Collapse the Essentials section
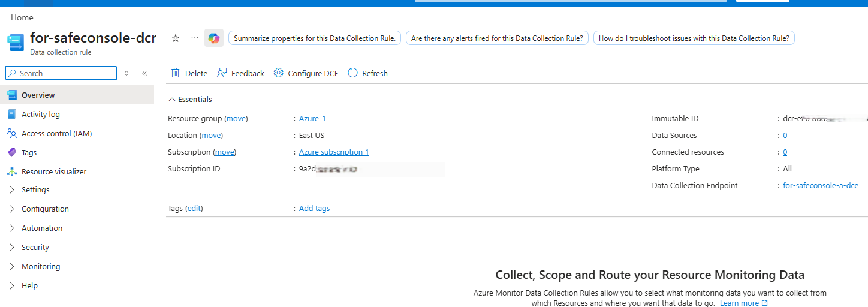Image resolution: width=868 pixels, height=307 pixels. point(172,100)
